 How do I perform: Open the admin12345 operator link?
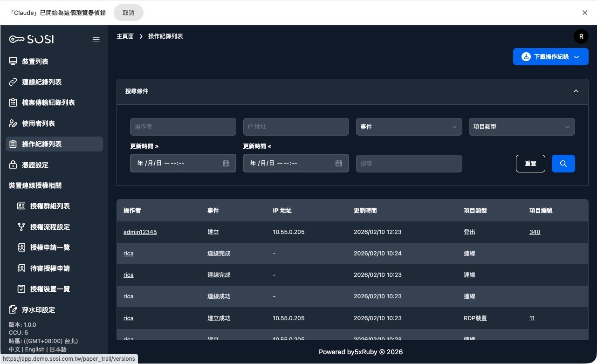(x=140, y=232)
